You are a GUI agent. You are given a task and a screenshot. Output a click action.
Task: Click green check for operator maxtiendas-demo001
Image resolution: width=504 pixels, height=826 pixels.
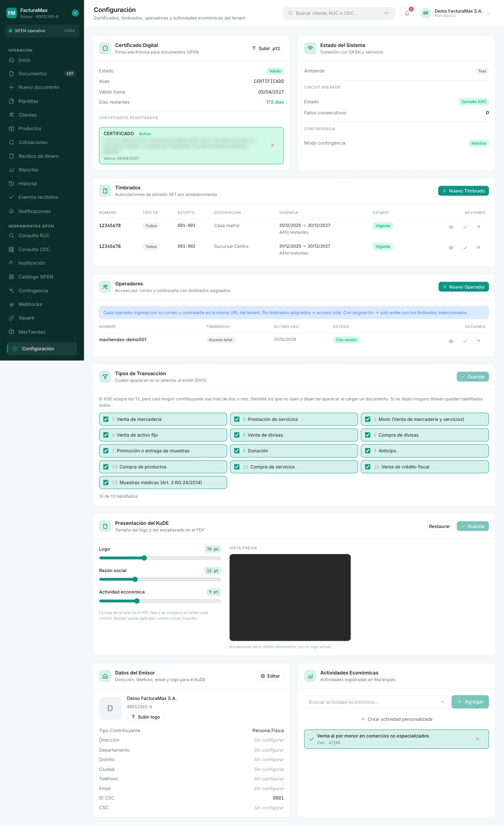point(465,341)
